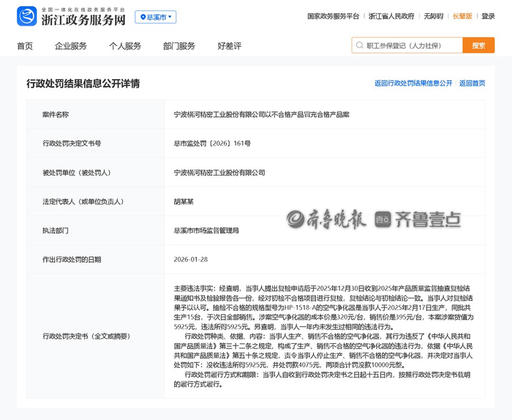Focus the 职工参保登记 search input field
The width and height of the screenshot is (512, 420).
[x=407, y=45]
